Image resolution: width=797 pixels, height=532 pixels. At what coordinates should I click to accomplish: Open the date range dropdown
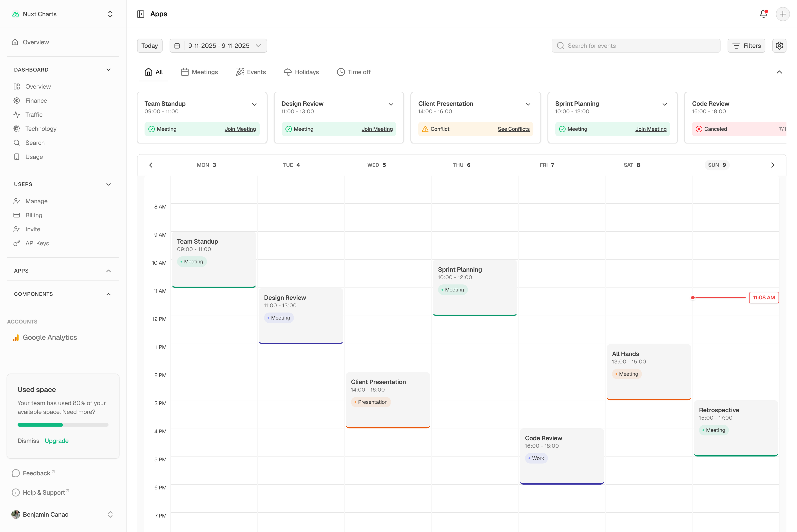coord(218,46)
